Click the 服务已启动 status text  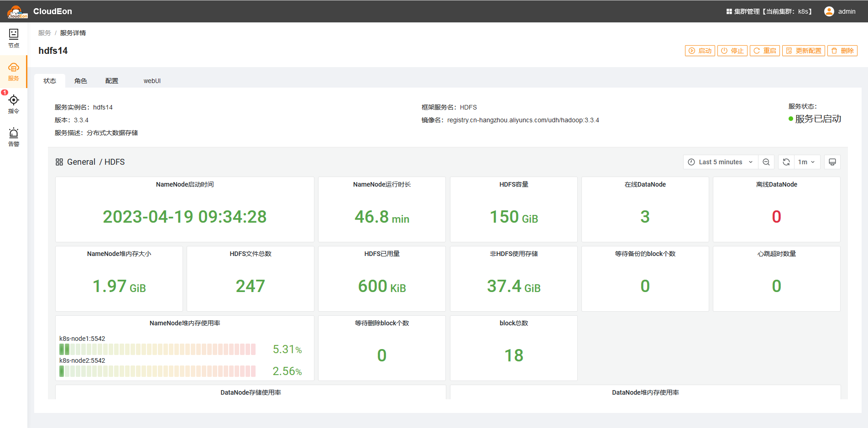[818, 119]
